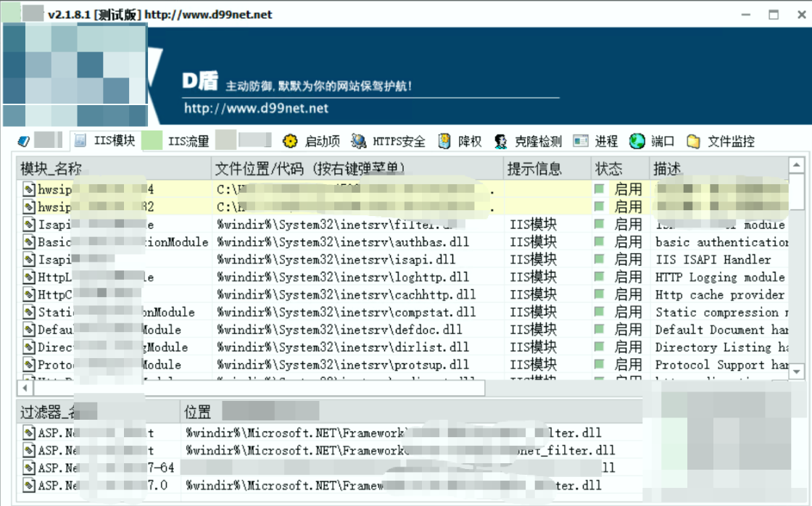Open the HTTPS安全 tab
The height and width of the screenshot is (506, 812).
(388, 141)
